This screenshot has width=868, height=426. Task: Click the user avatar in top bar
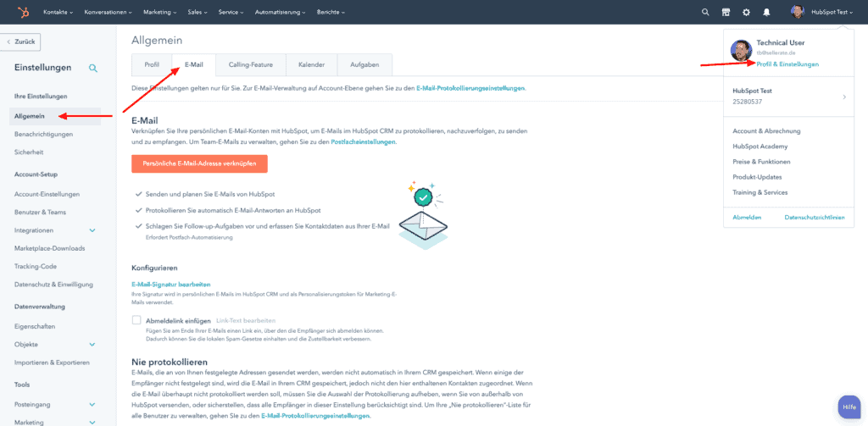[x=797, y=12]
